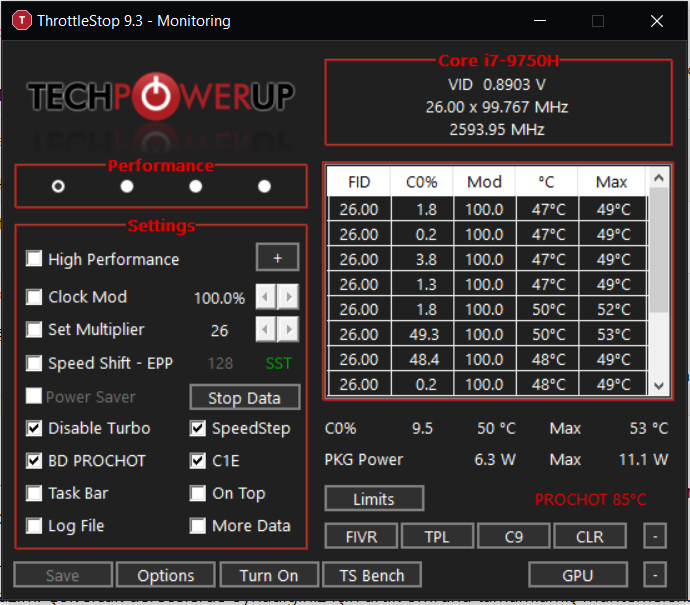Click the Save button
This screenshot has width=690, height=605.
63,575
